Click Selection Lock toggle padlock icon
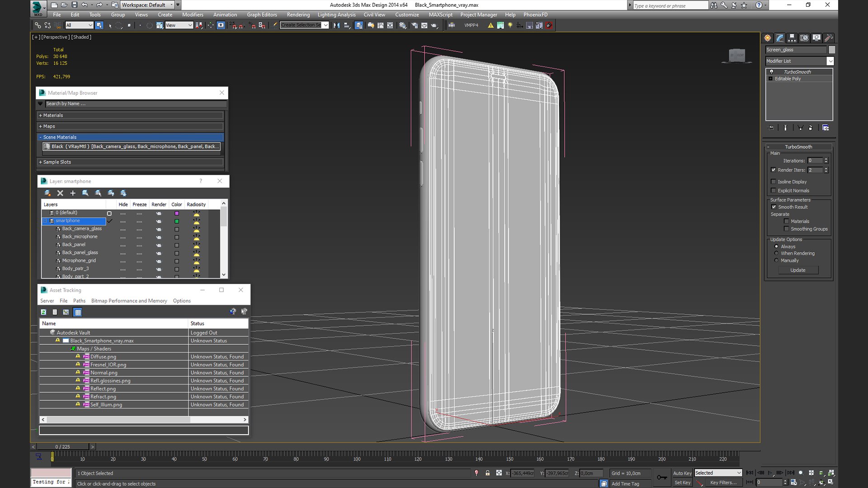This screenshot has height=488, width=868. click(x=487, y=473)
